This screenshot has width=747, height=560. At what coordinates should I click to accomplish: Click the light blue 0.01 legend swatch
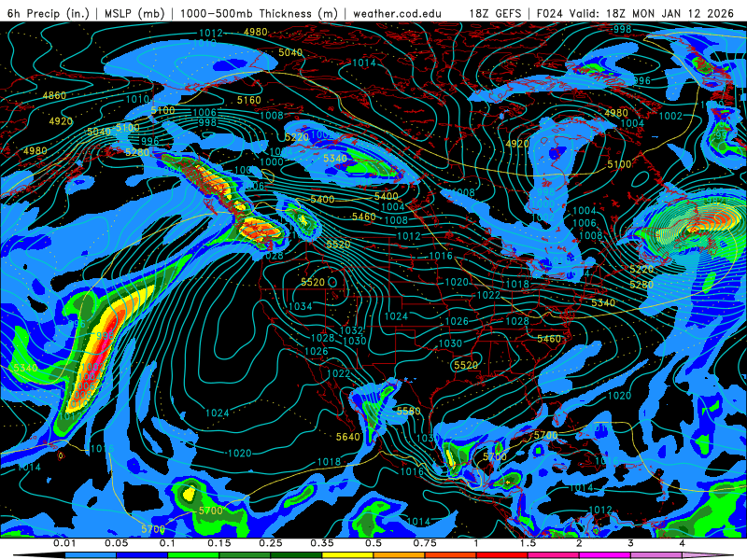coord(90,555)
